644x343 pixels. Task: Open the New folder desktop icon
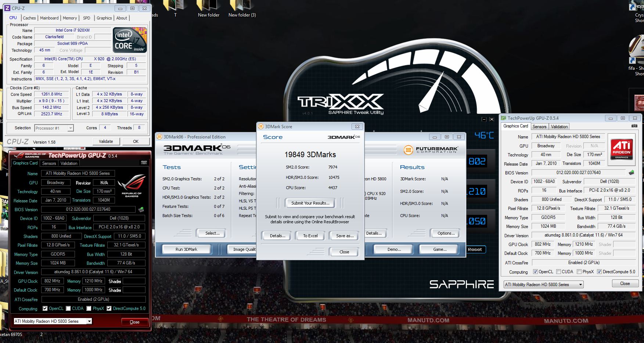point(208,9)
